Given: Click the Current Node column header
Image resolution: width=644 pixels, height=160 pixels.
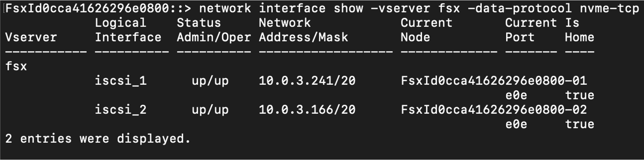Looking at the screenshot, I should pyautogui.click(x=426, y=30).
